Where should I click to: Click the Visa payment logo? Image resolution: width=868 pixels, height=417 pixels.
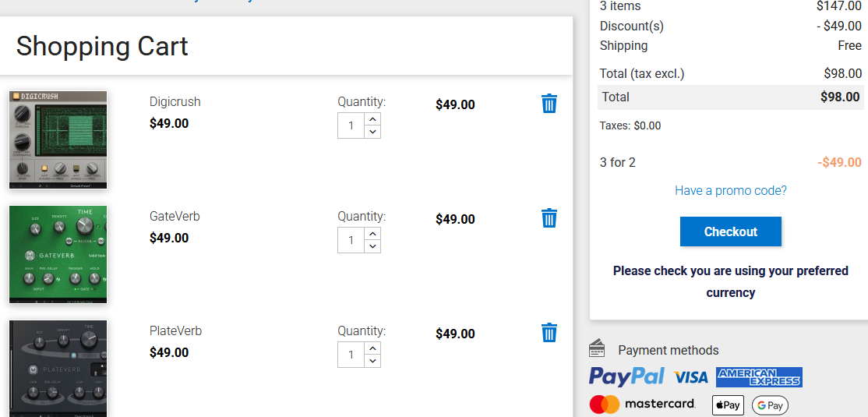coord(691,378)
